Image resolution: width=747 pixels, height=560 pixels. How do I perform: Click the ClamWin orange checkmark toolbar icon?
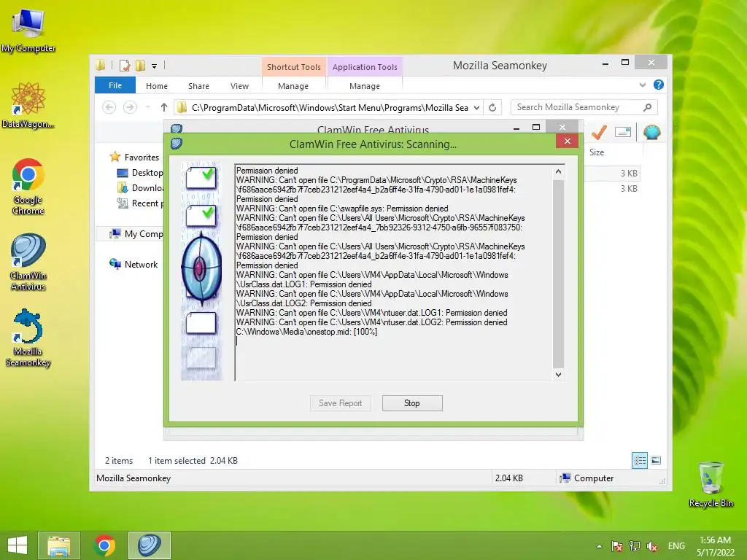pos(600,132)
